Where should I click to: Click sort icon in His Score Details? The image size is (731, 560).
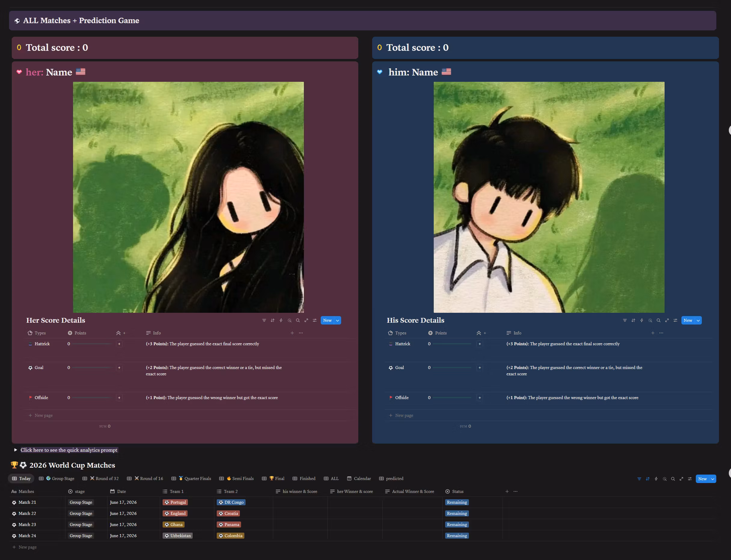(633, 320)
